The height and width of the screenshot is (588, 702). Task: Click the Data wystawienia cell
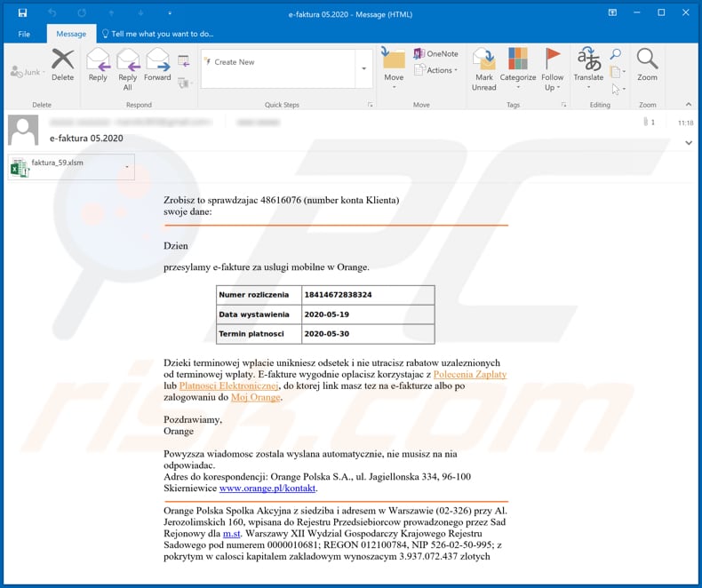tap(259, 314)
